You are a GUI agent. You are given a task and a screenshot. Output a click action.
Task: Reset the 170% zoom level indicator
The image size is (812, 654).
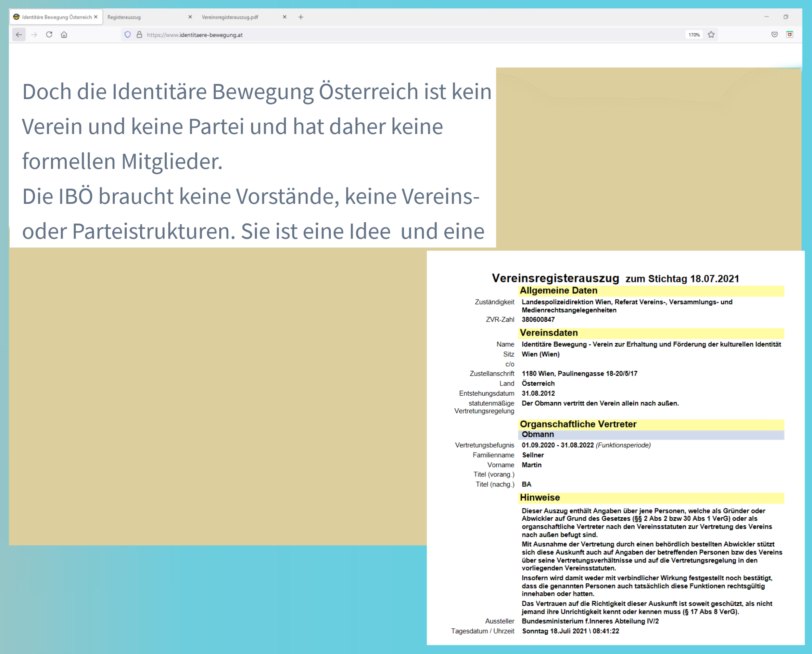pyautogui.click(x=694, y=35)
